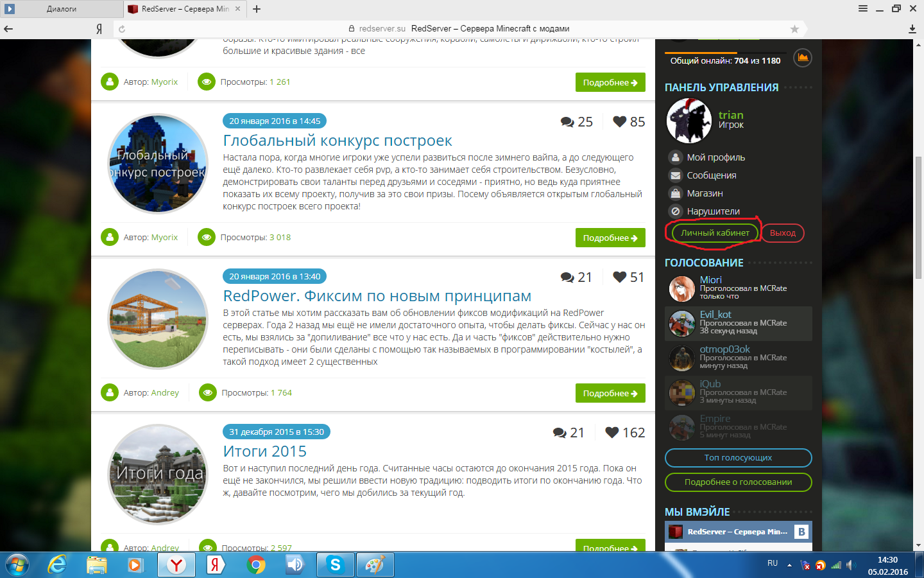Click the envelope icon beside Сообщения

675,175
